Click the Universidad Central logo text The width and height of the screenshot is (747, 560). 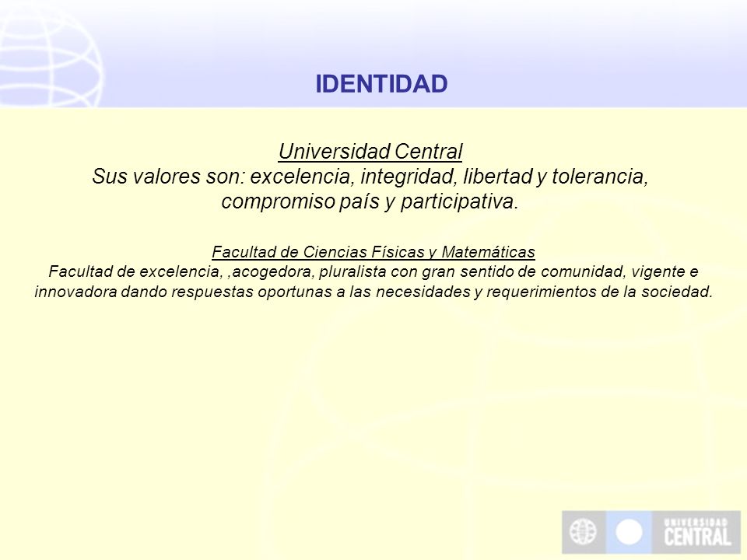pyautogui.click(x=697, y=532)
